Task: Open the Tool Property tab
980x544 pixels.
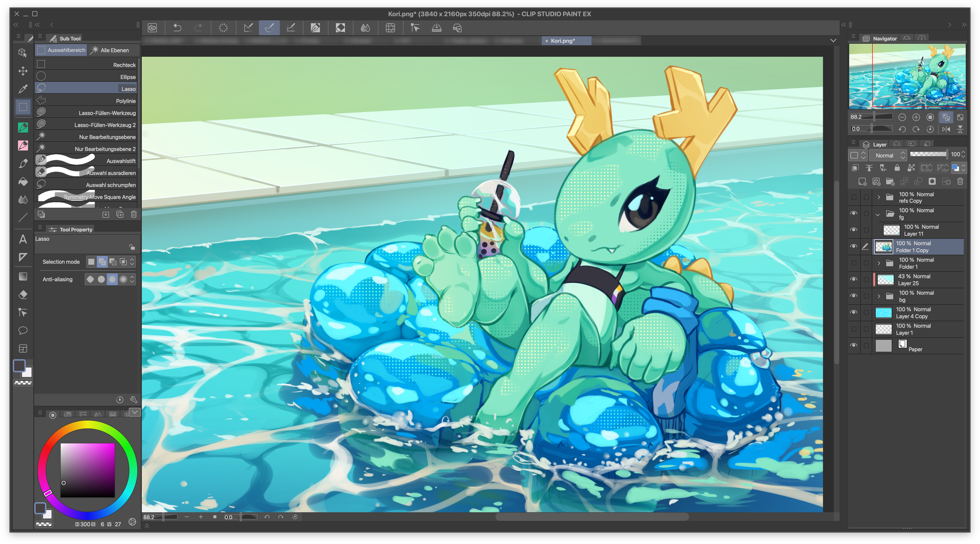Action: click(x=71, y=230)
